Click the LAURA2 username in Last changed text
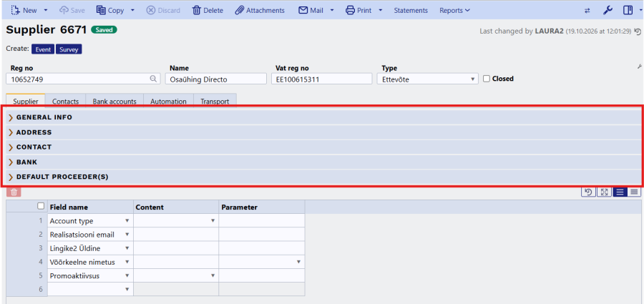Image resolution: width=644 pixels, height=304 pixels. coord(549,31)
